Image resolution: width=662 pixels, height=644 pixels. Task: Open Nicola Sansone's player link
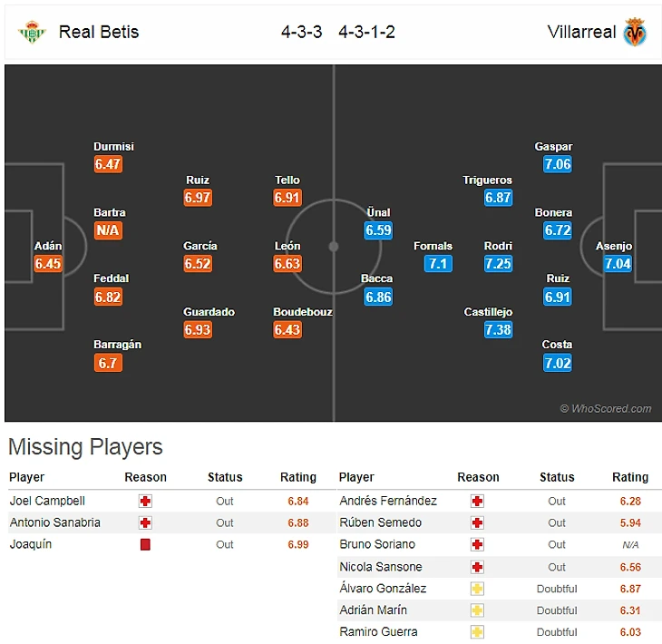[x=381, y=567]
